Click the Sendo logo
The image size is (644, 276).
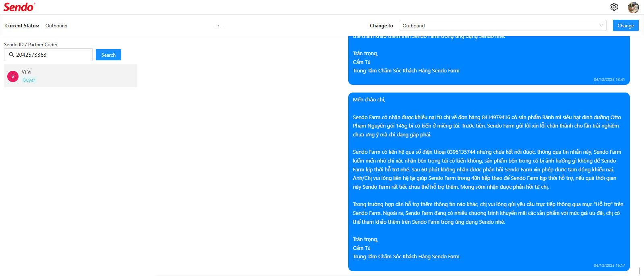pyautogui.click(x=19, y=7)
